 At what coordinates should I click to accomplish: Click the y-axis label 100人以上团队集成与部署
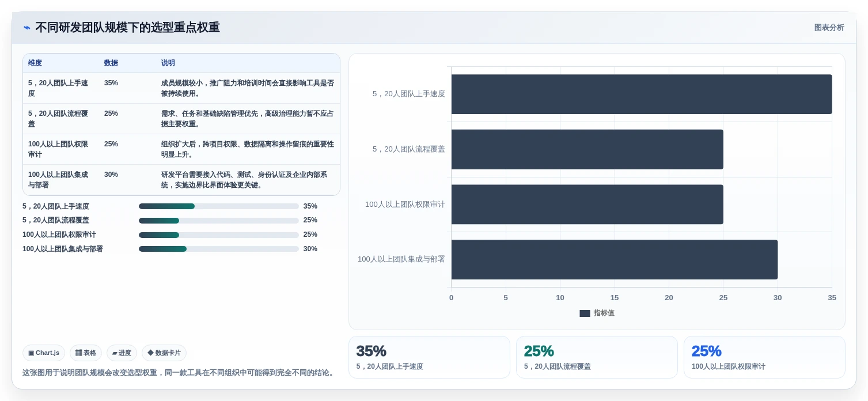pyautogui.click(x=401, y=259)
